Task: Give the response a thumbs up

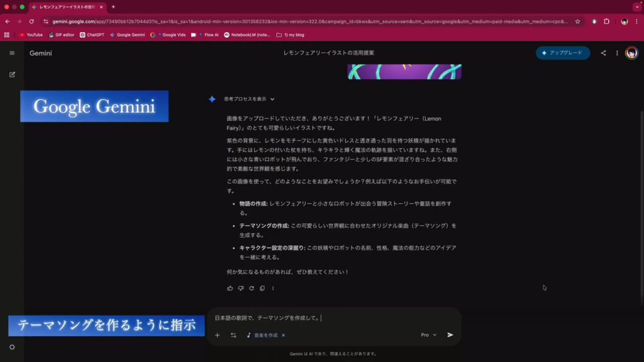Action: tap(230, 288)
